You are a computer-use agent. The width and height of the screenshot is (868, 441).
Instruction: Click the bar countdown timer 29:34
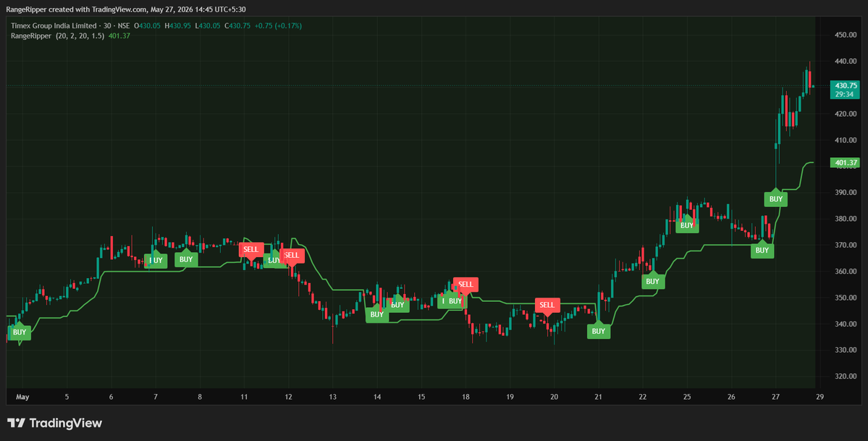coord(846,94)
